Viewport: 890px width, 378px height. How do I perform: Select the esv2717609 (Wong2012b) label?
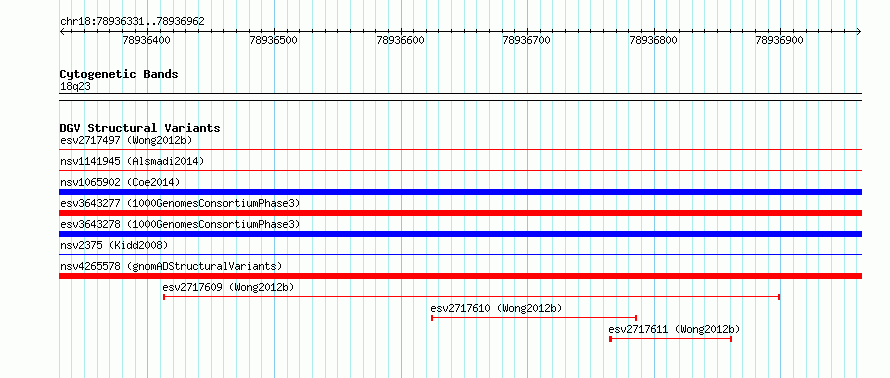point(228,287)
